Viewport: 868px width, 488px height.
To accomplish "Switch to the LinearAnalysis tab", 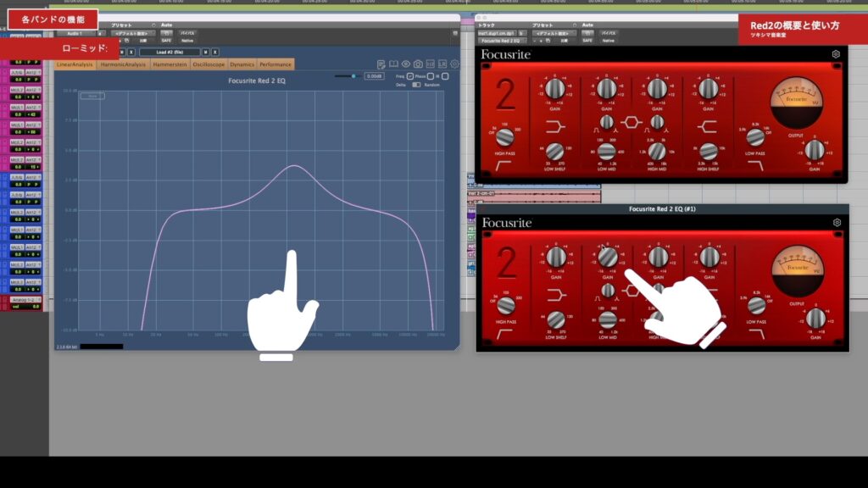I will pyautogui.click(x=75, y=64).
